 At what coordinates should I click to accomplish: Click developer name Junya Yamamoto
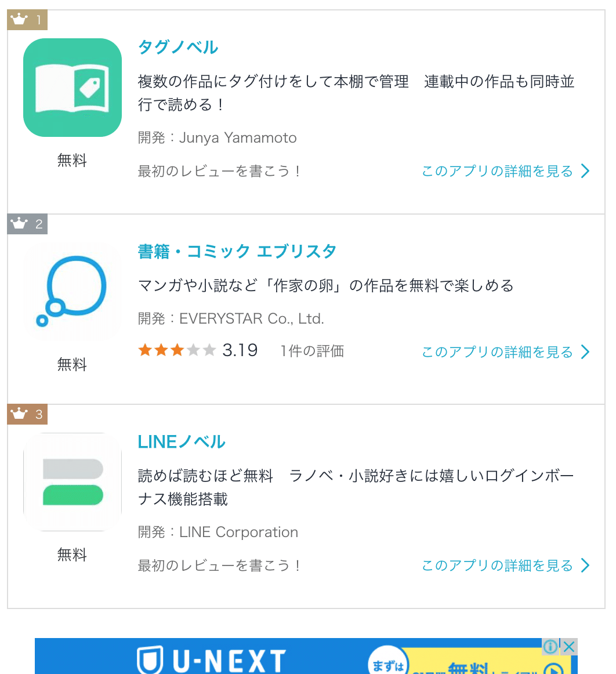(238, 138)
